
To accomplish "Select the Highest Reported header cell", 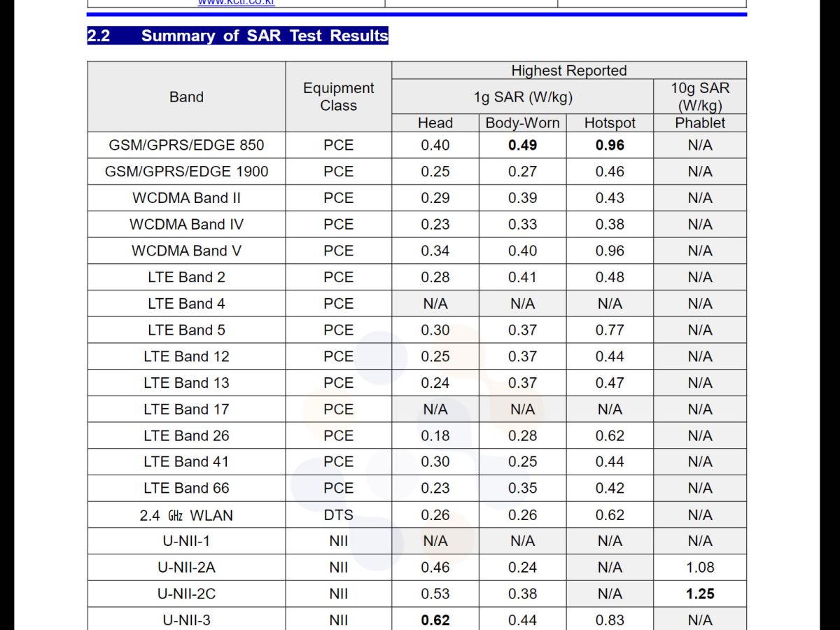I will (x=568, y=71).
